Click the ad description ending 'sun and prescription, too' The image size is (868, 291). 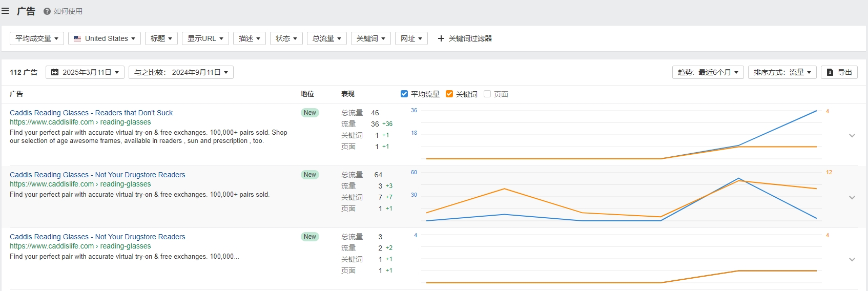pyautogui.click(x=149, y=137)
